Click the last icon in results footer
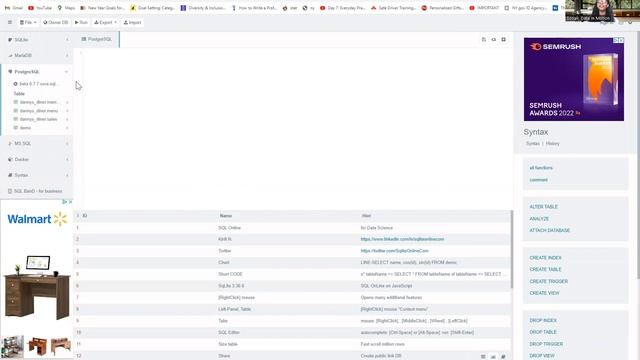Viewport: 640px width, 360px height. 503,356
